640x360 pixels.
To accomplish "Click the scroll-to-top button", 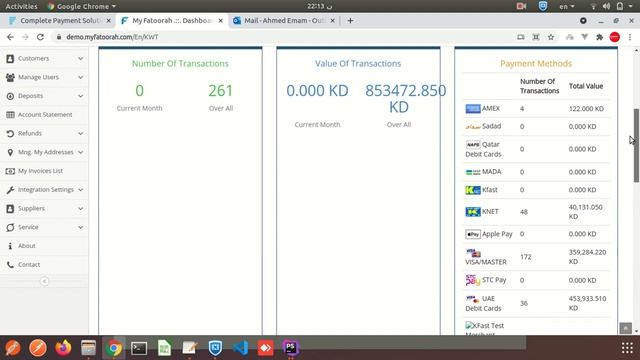I will pos(625,328).
